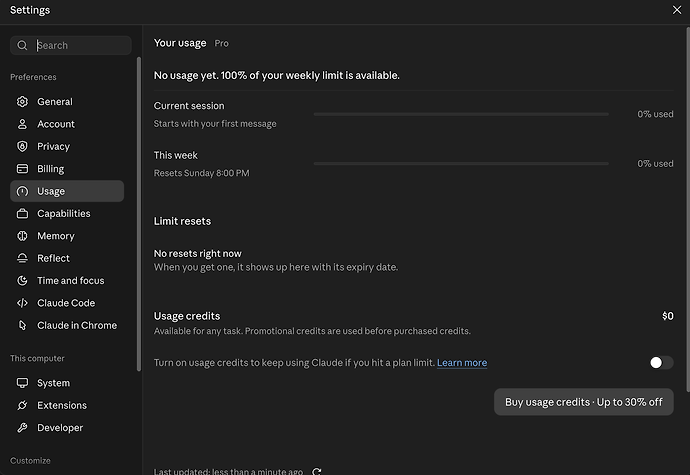Open Memory settings
The height and width of the screenshot is (475, 690).
tap(67, 236)
